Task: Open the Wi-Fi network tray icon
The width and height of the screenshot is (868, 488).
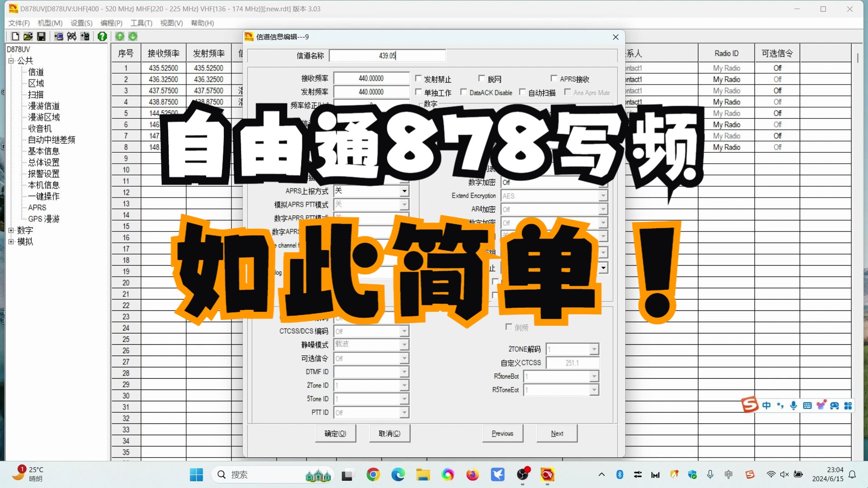Action: click(x=771, y=474)
